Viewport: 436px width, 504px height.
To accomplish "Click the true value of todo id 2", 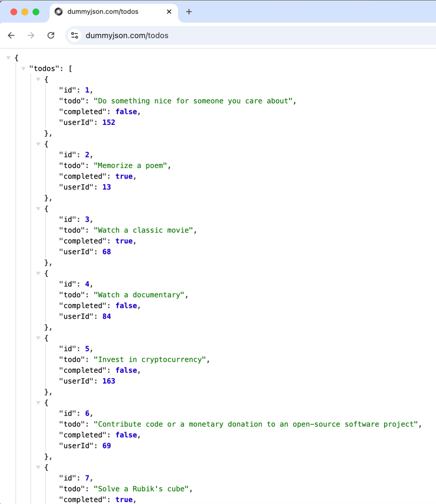I will [124, 176].
